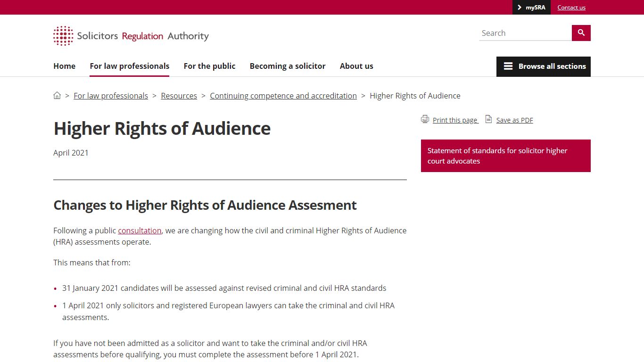The width and height of the screenshot is (644, 362).
Task: Click the home icon in the breadcrumb
Action: coord(57,95)
